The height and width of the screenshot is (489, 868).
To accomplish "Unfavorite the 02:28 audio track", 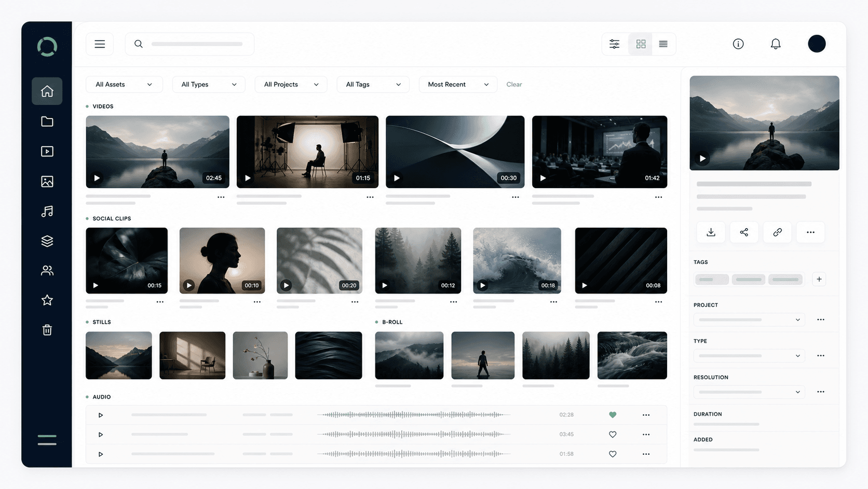I will click(613, 415).
